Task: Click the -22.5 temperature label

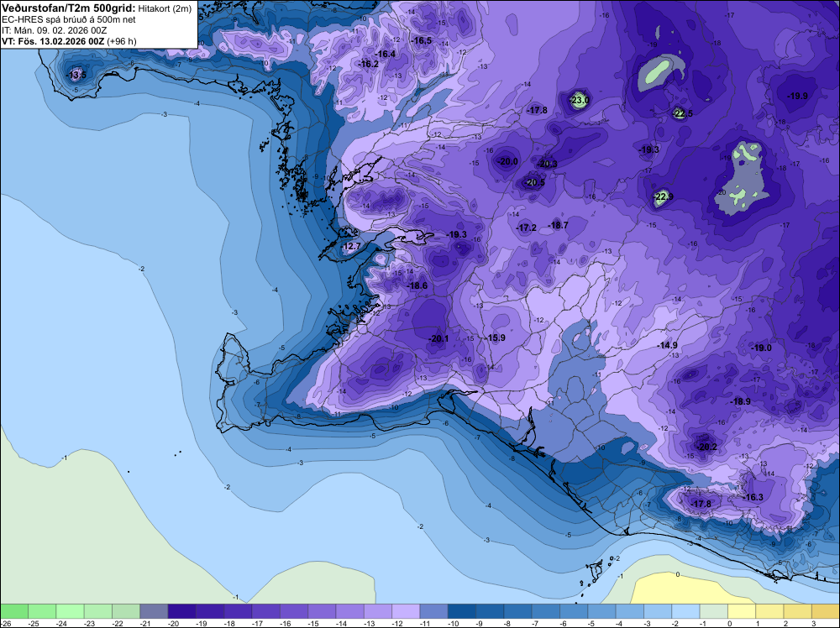Action: click(682, 113)
